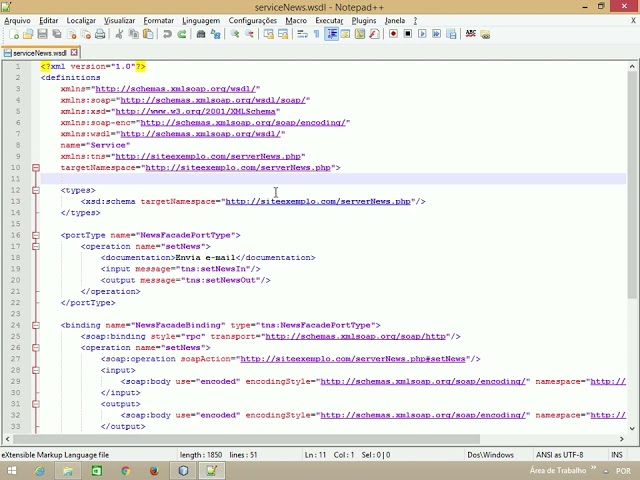Open the Editar menu

click(x=49, y=20)
